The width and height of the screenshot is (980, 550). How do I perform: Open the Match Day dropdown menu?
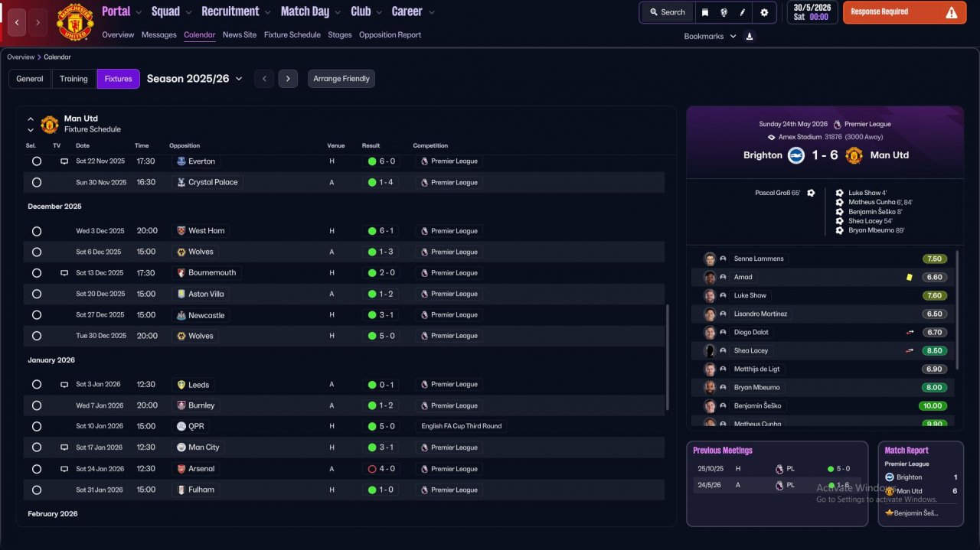coord(310,11)
